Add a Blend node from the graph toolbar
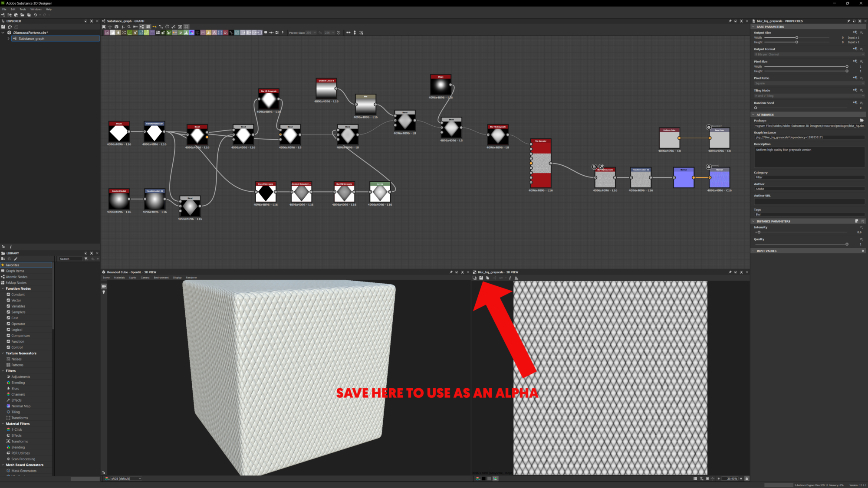868x488 pixels. (112, 33)
